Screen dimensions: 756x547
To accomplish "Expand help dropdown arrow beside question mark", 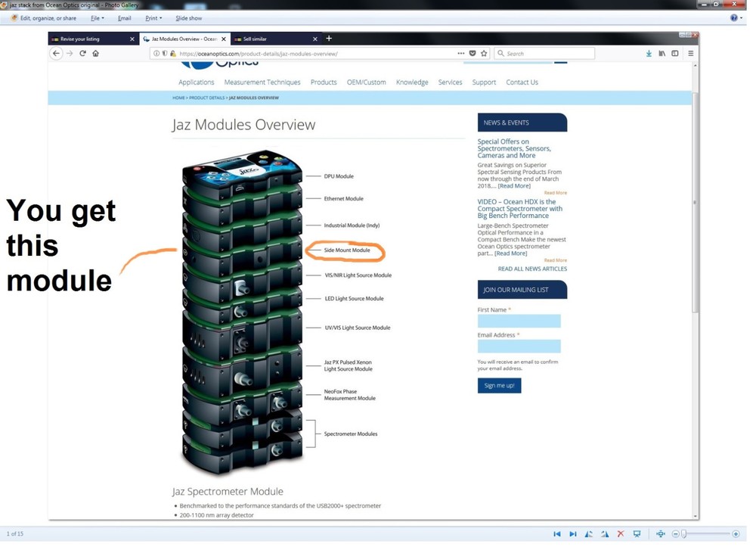I will (741, 18).
